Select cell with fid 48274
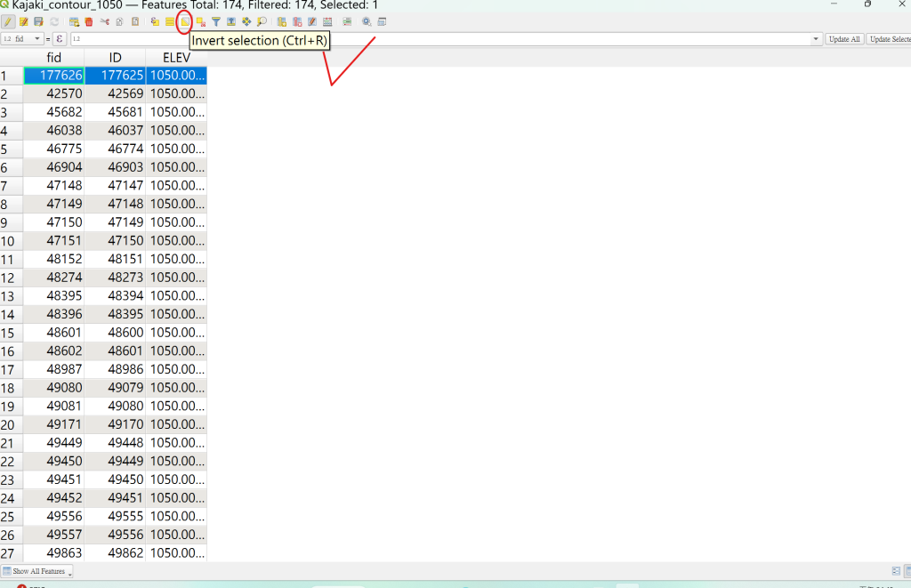 [x=54, y=278]
